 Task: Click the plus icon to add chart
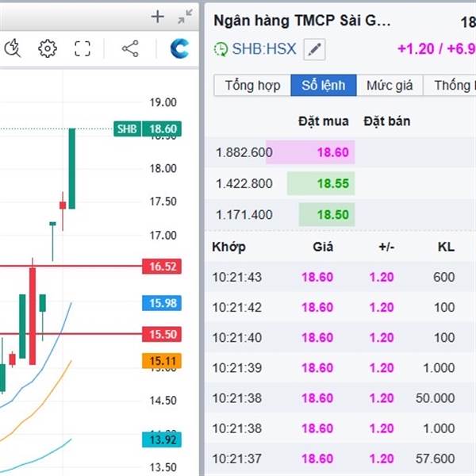tap(158, 17)
